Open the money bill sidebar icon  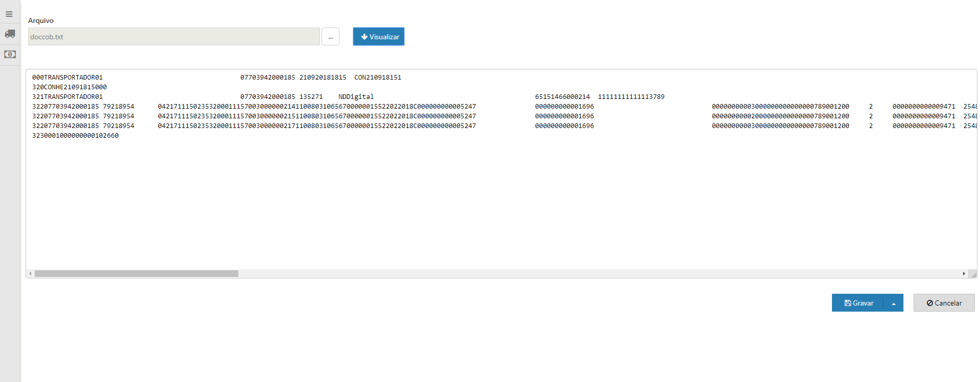pyautogui.click(x=10, y=54)
